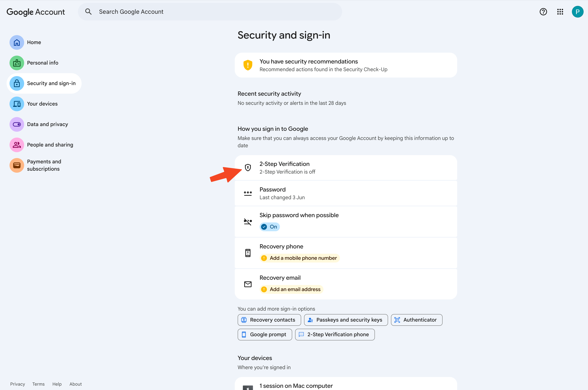
Task: Select Your devices in sidebar
Action: point(42,104)
